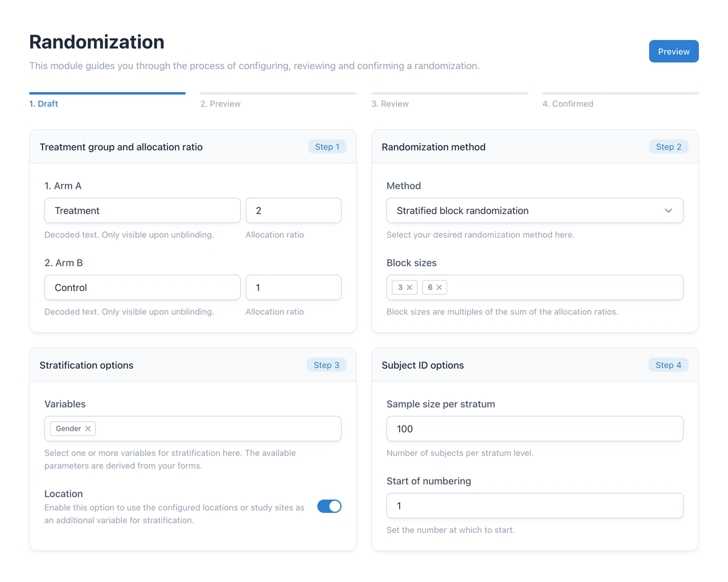Select the Review step
The image size is (728, 582).
coord(390,103)
